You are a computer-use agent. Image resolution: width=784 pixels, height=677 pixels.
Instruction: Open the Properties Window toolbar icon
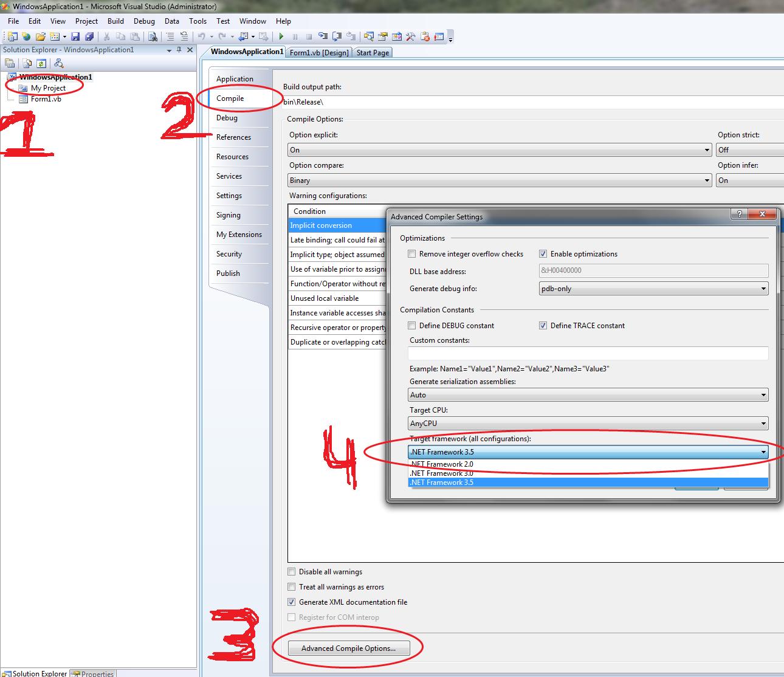pos(382,36)
